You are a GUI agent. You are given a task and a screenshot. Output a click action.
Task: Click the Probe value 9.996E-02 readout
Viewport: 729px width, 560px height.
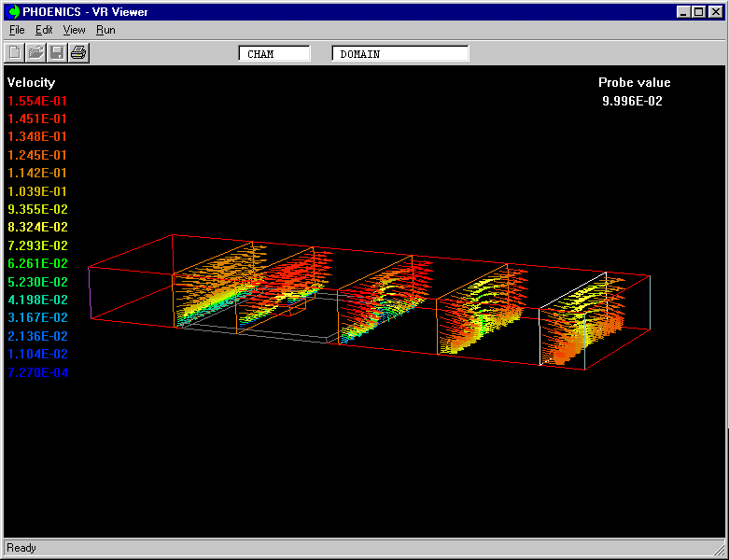point(633,101)
